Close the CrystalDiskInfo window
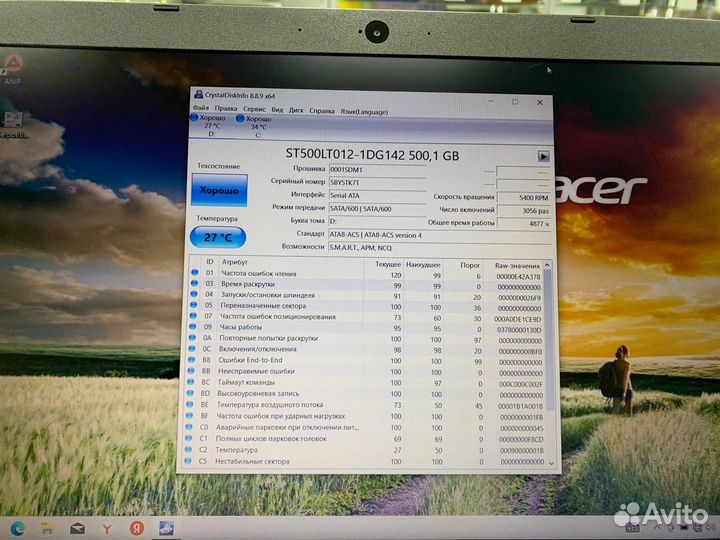Image resolution: width=720 pixels, height=540 pixels. (x=540, y=102)
